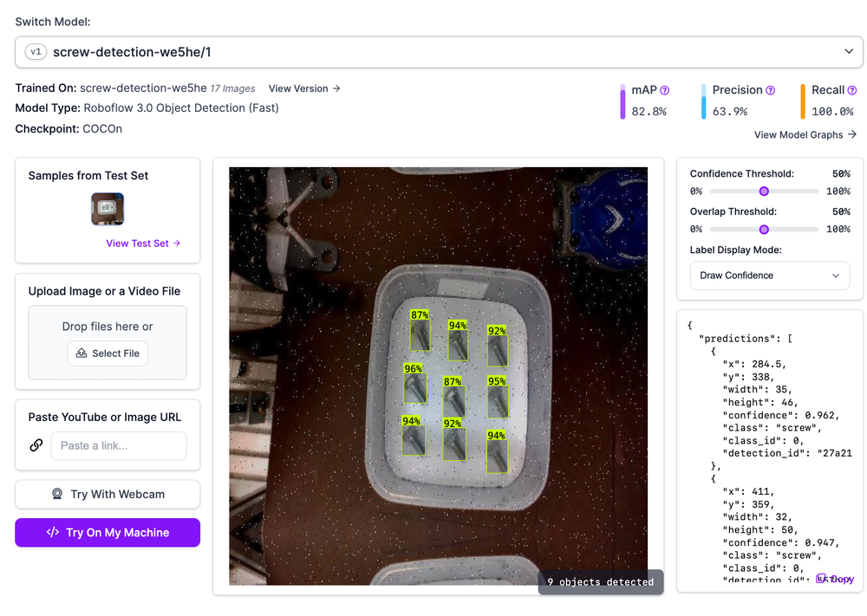Screen dimensions: 867x616
Task: Copy the predictions JSON output
Action: coord(833,579)
